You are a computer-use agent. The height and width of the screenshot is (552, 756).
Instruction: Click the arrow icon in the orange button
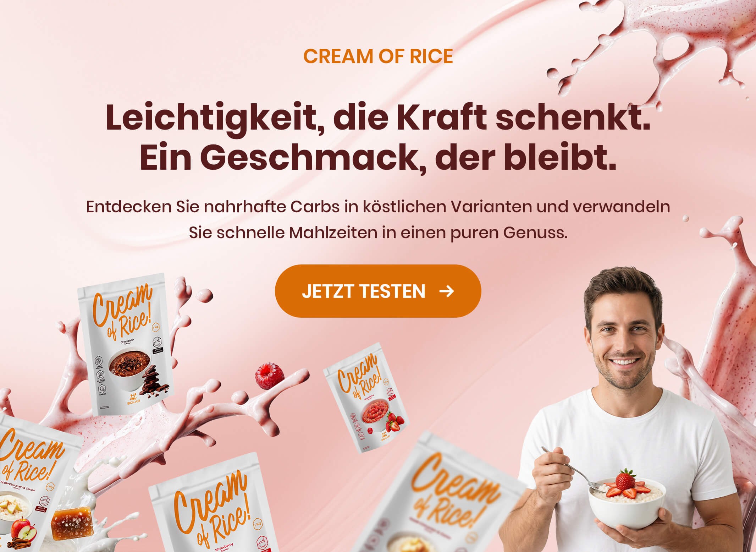tap(446, 291)
